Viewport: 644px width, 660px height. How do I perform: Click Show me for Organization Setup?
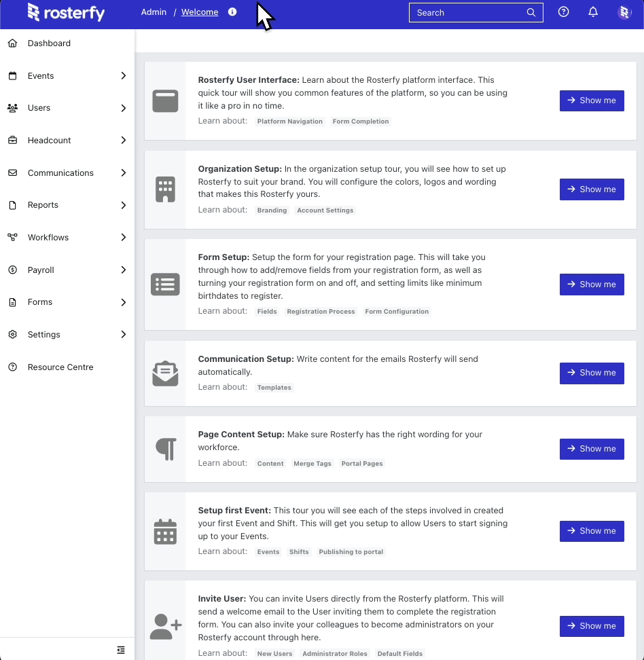click(591, 189)
